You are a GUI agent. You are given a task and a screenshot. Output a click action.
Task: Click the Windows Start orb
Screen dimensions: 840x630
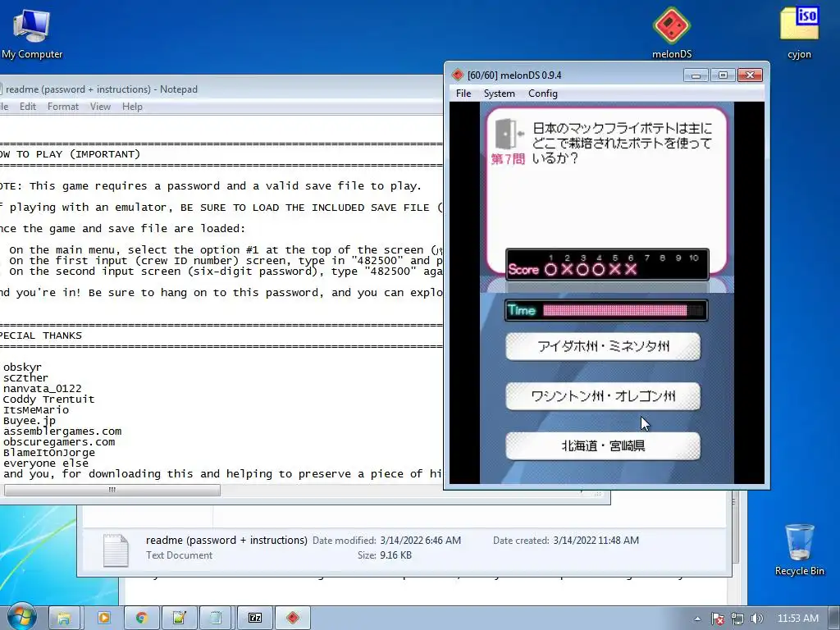pyautogui.click(x=22, y=617)
